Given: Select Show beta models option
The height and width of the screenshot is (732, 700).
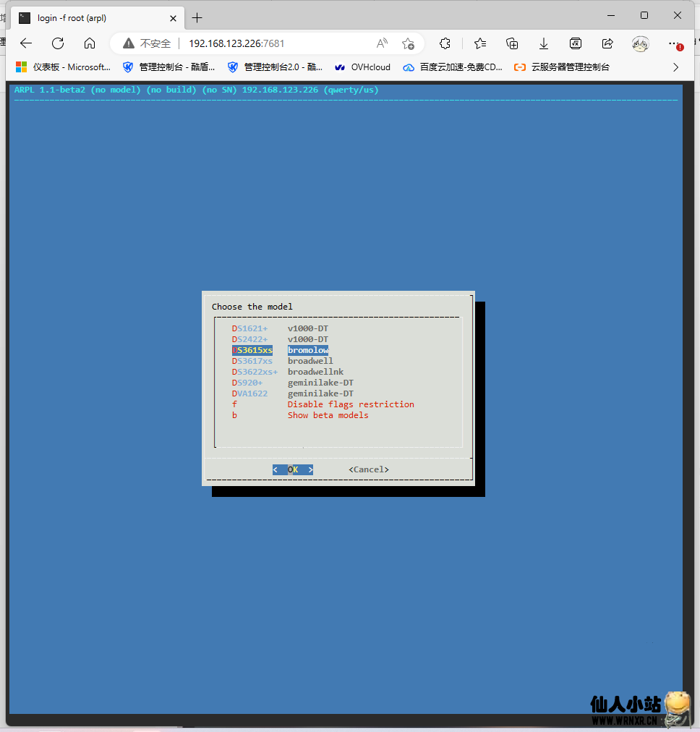Looking at the screenshot, I should click(x=328, y=415).
